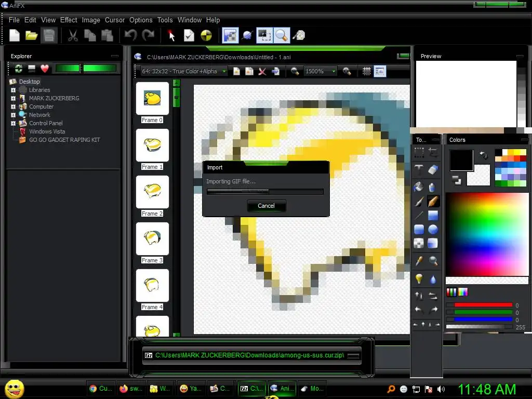Select the magnifier tool in Tools panel
This screenshot has height=399, width=532.
click(x=433, y=261)
